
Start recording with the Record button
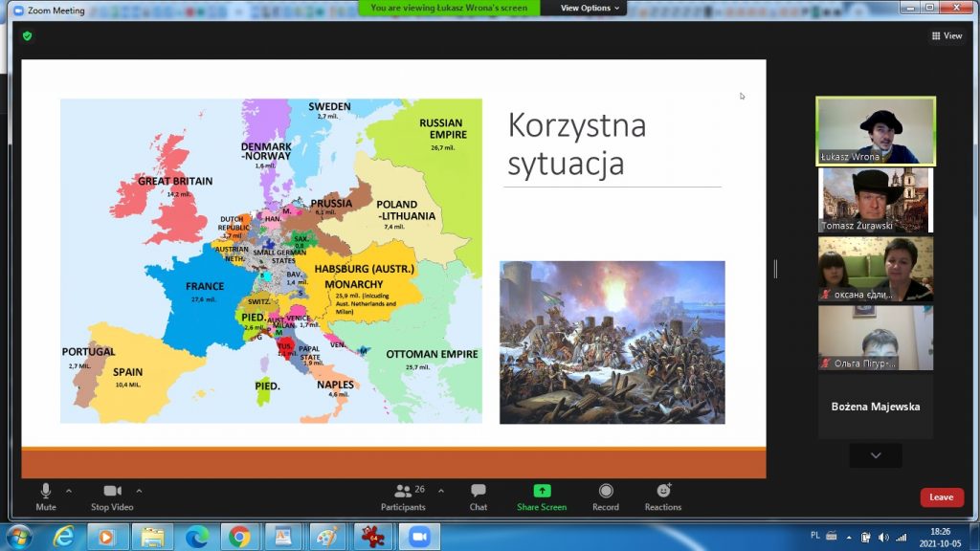point(605,494)
